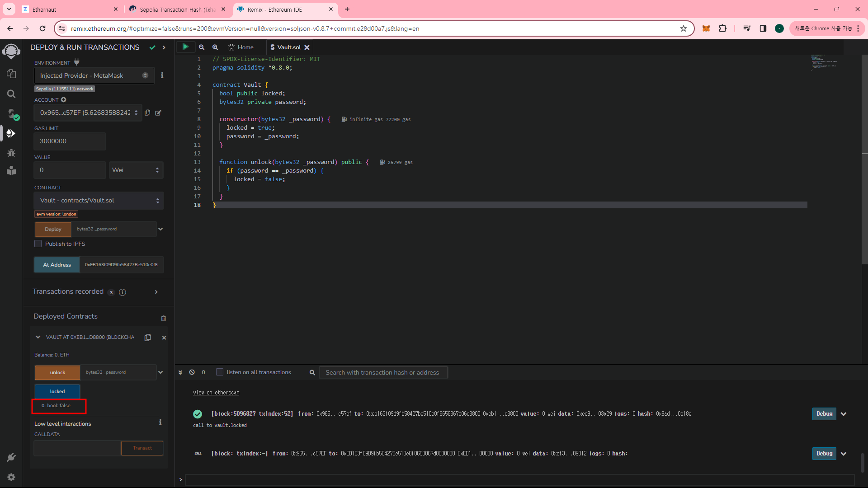Click the transaction hash search field
Image resolution: width=868 pixels, height=488 pixels.
383,372
